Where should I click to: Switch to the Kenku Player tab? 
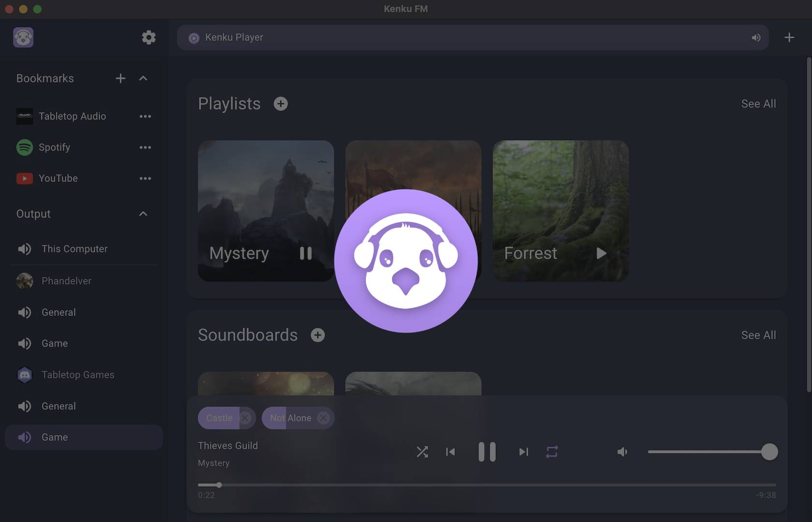pos(234,37)
